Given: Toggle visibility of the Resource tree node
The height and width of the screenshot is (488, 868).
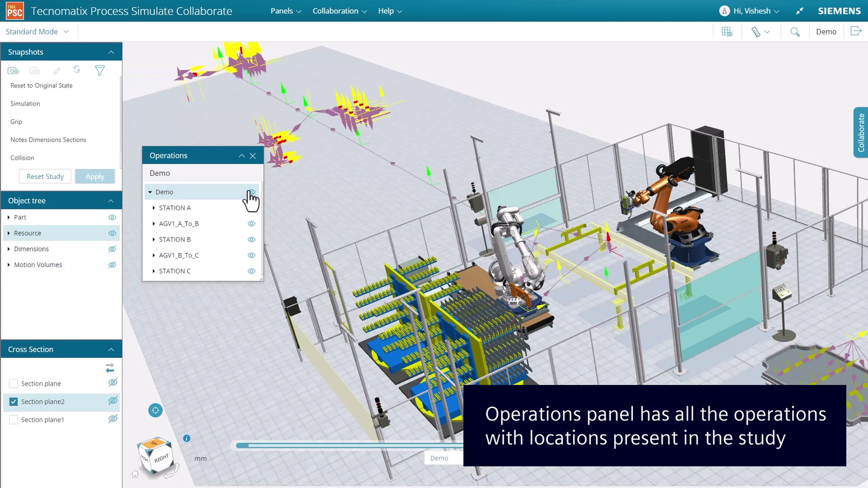Looking at the screenshot, I should coord(112,233).
